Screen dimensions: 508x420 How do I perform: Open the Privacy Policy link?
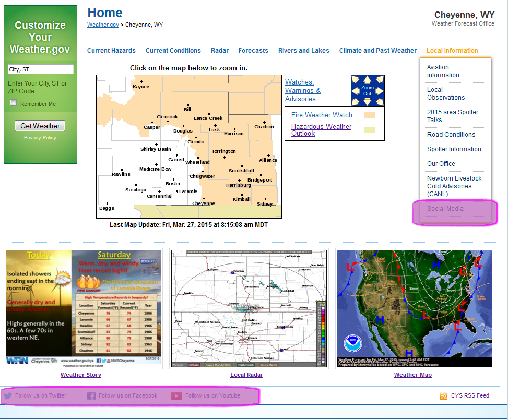click(x=40, y=138)
